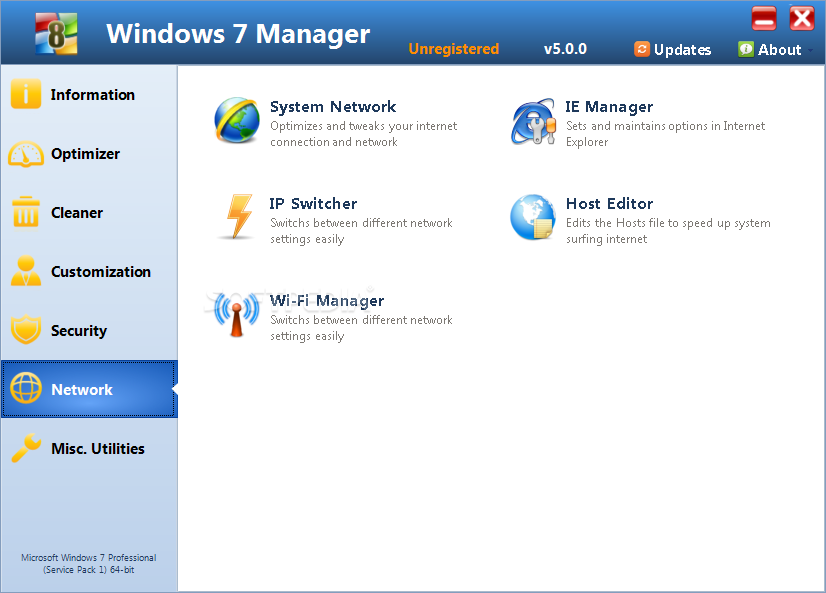The height and width of the screenshot is (593, 826).
Task: Click the Unregistered status text
Action: point(454,49)
